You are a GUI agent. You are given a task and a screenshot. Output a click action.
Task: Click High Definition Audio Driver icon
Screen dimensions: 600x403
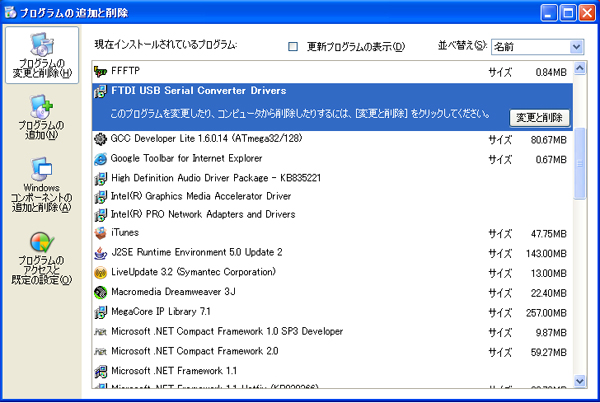(100, 178)
